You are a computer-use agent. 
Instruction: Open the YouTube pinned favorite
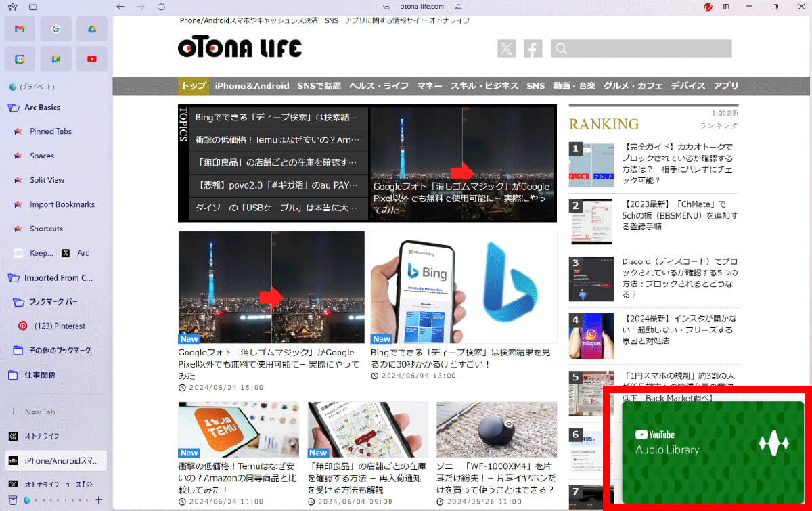coord(91,59)
